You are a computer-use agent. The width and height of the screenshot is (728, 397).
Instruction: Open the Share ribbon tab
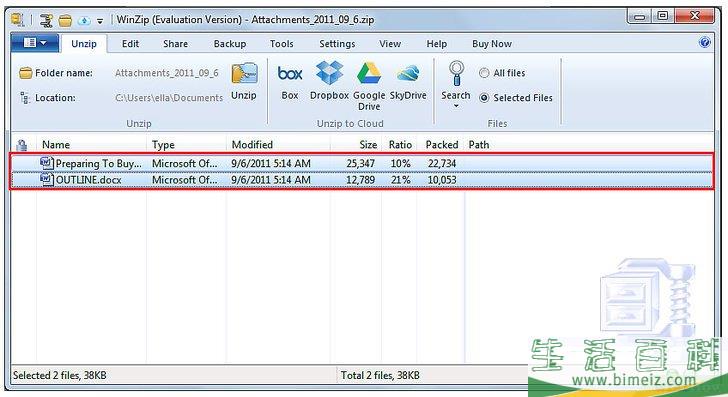tap(176, 44)
